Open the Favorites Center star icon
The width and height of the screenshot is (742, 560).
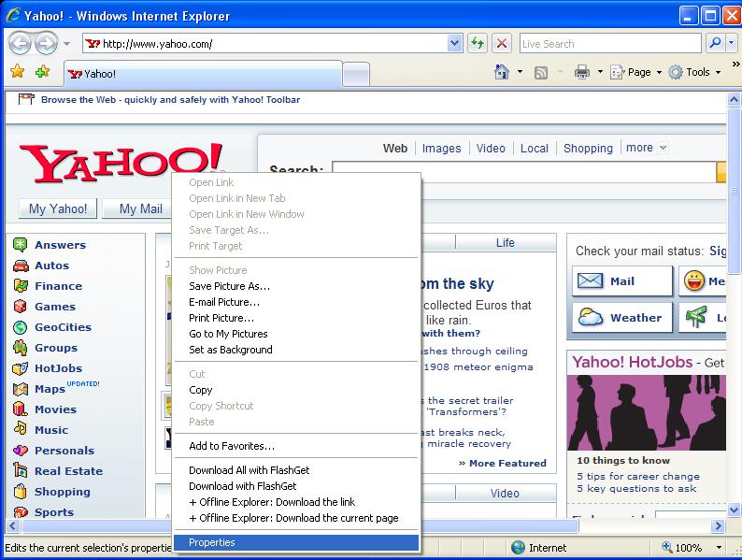[17, 72]
